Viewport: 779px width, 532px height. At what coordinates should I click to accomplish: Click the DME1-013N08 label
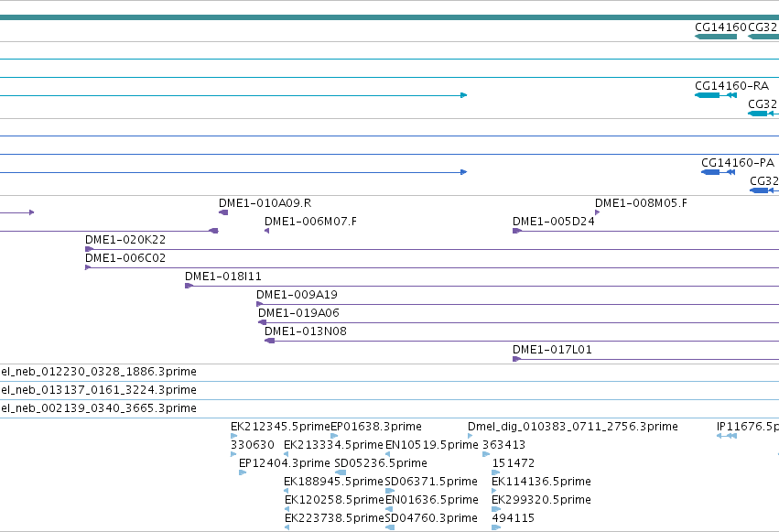tap(306, 331)
